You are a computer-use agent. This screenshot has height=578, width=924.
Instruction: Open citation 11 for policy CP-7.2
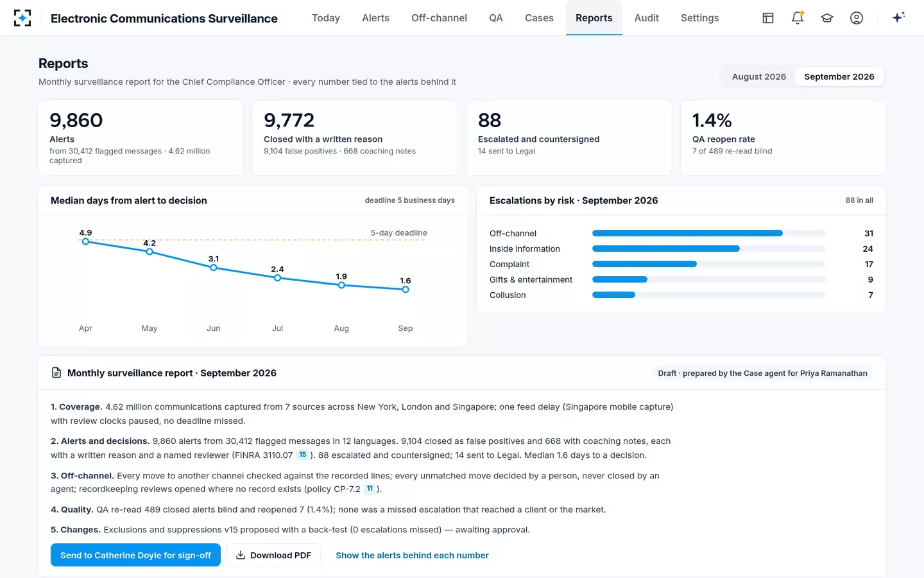[370, 489]
